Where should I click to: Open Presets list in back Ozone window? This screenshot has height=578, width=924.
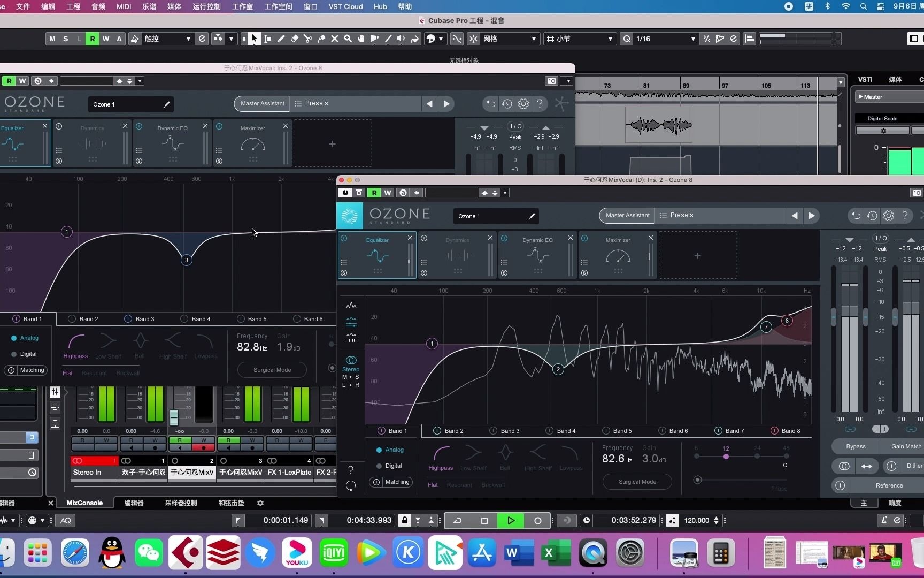point(356,103)
